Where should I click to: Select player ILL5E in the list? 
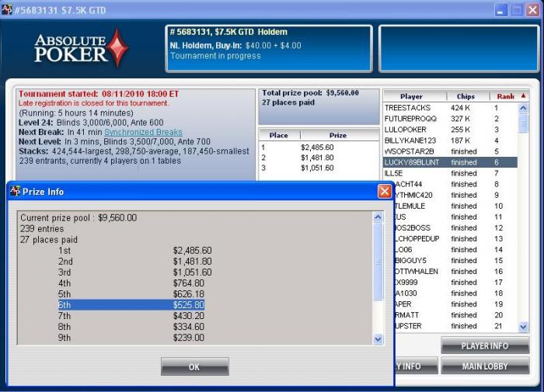[x=450, y=173]
